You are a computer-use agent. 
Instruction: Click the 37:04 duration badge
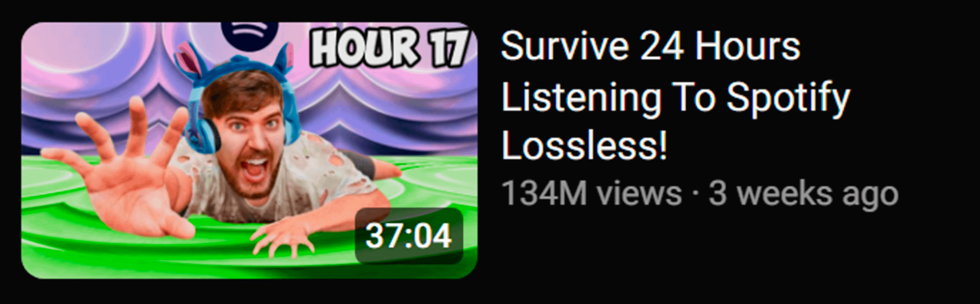(x=409, y=236)
